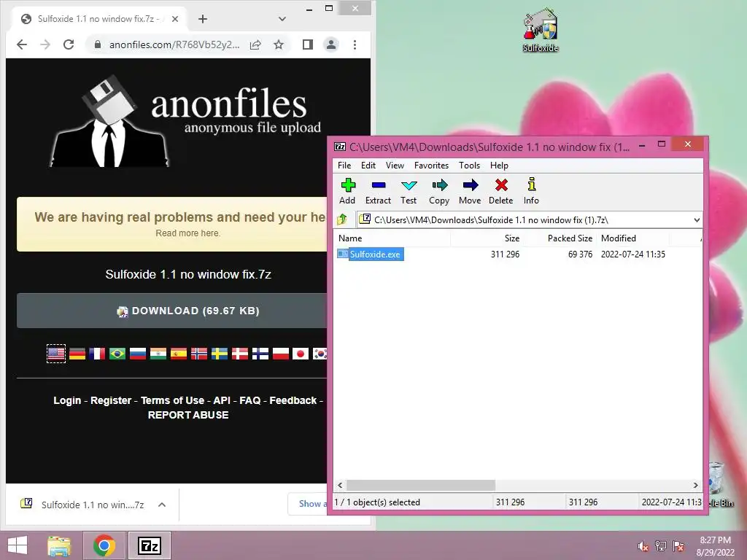Image resolution: width=747 pixels, height=560 pixels.
Task: Open the Edit menu in 7-Zip
Action: 368,166
